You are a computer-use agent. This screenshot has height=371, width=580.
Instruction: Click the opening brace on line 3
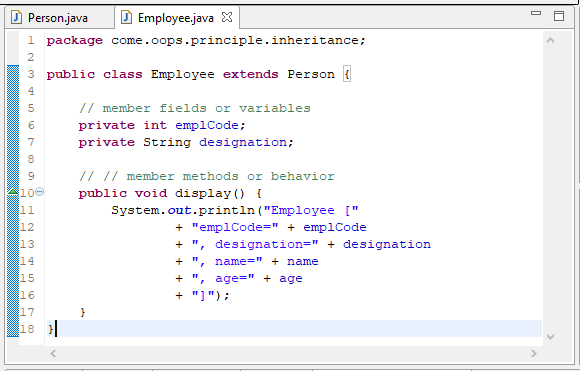click(x=347, y=74)
